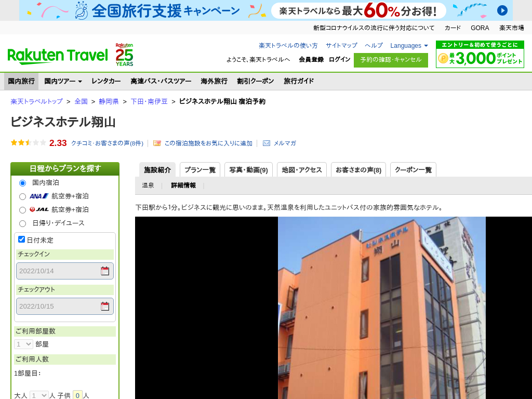The width and height of the screenshot is (532, 399).
Task: Click the 全国 breadcrumb link
Action: [81, 101]
